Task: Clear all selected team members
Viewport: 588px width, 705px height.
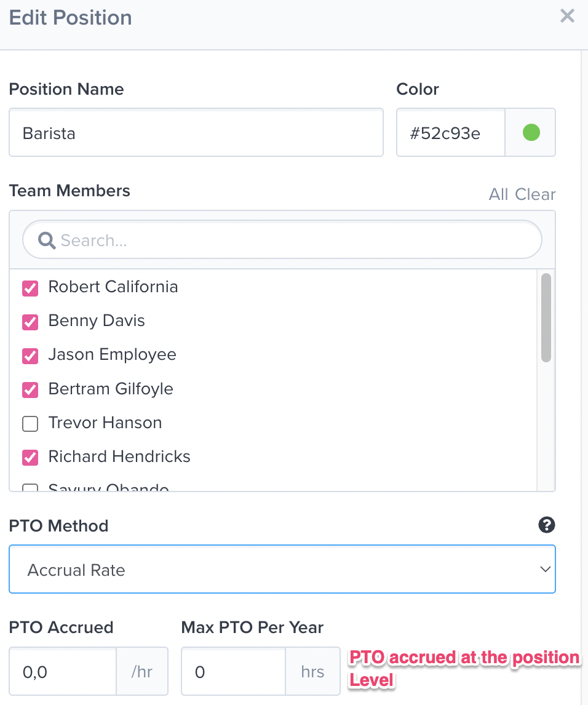Action: 535,194
